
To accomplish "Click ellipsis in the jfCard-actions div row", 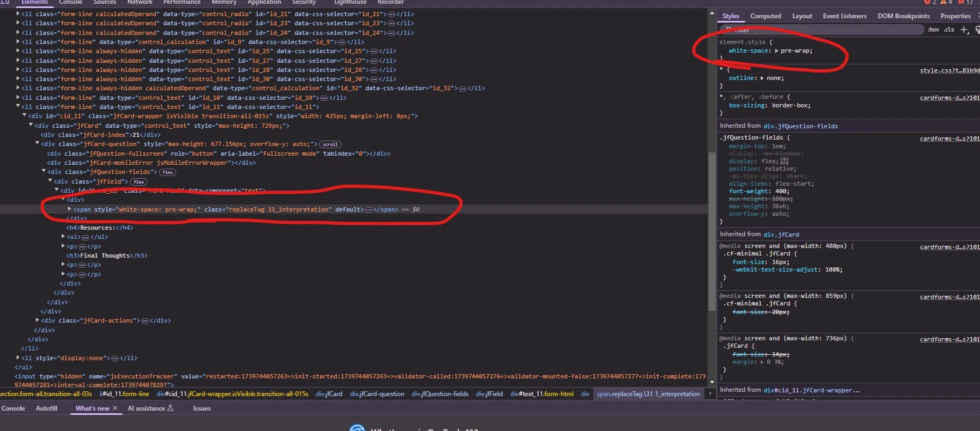I will pyautogui.click(x=145, y=321).
